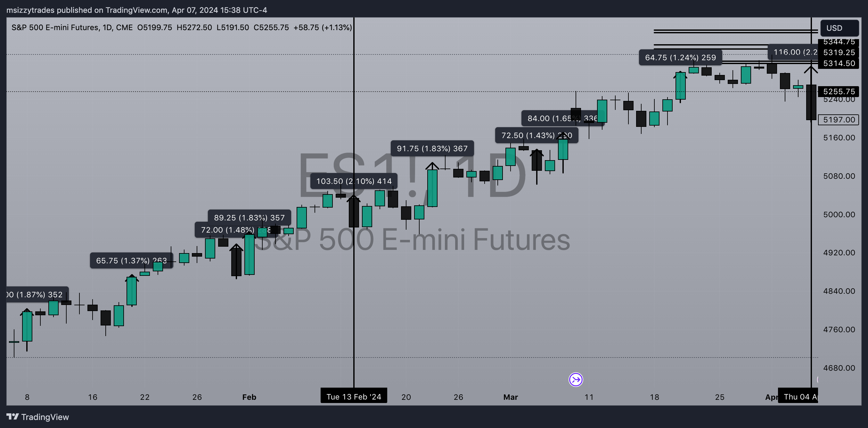Viewport: 868px width, 428px height.
Task: Click the 64.75 (1.24%) 259 measurement label
Action: (x=680, y=58)
